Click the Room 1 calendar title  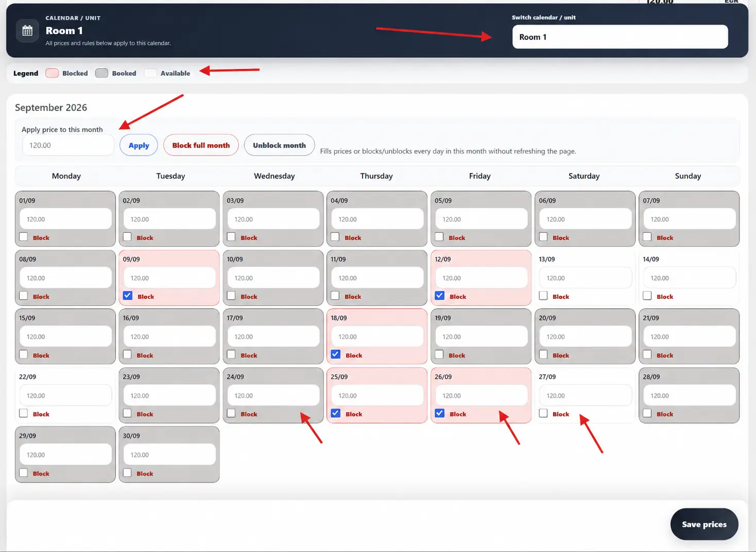pos(64,31)
